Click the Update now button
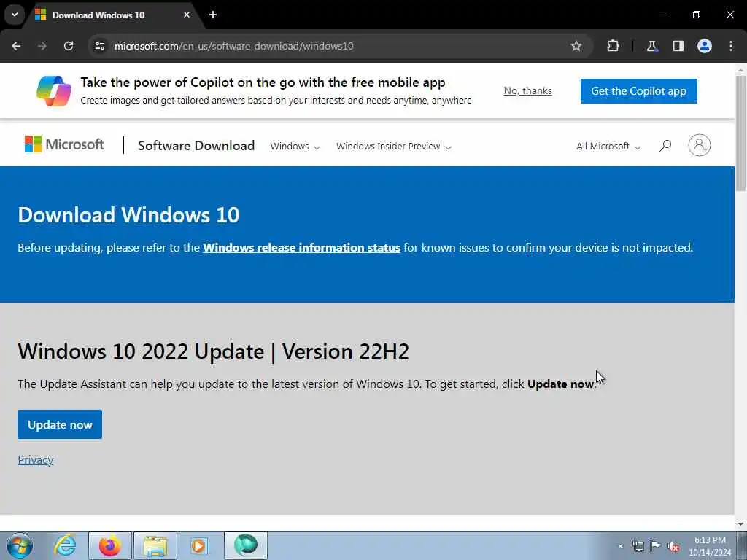This screenshot has height=560, width=747. [x=60, y=424]
